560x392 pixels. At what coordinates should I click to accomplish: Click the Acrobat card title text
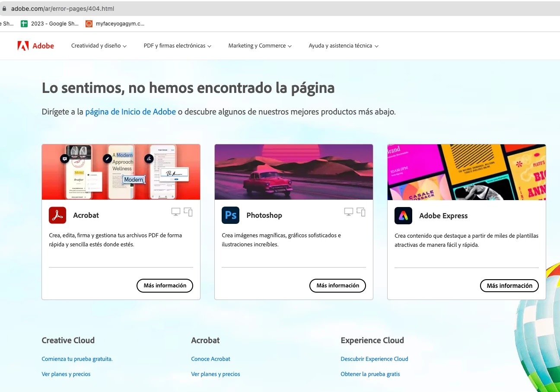coord(86,215)
